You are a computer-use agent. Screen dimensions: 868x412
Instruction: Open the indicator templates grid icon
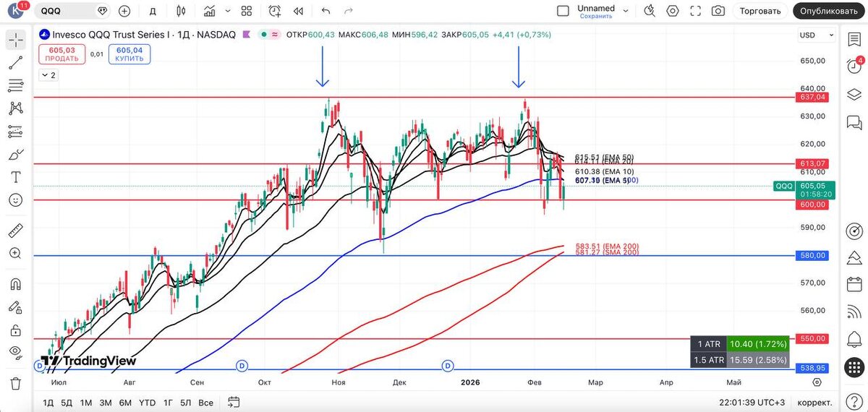247,11
